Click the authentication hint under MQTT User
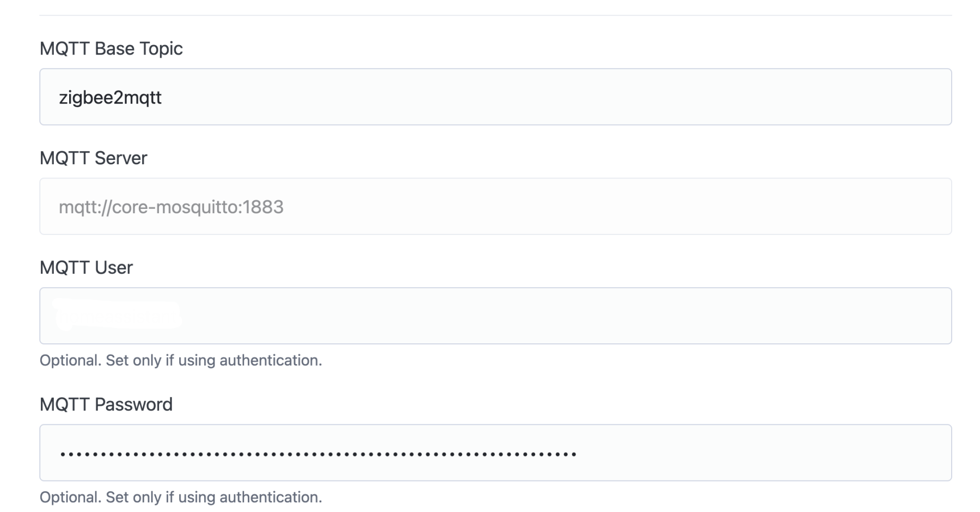Viewport: 980px width, 512px height. pos(181,360)
